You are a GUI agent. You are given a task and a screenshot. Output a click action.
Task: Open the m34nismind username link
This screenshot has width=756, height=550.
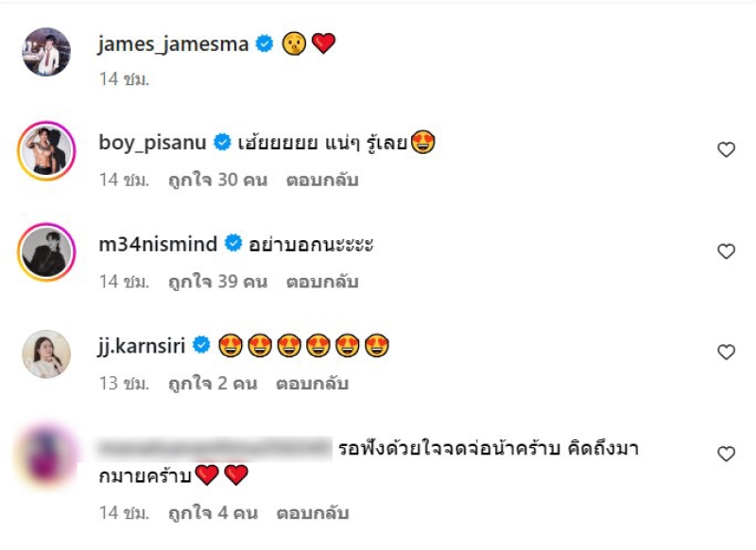pos(158,245)
